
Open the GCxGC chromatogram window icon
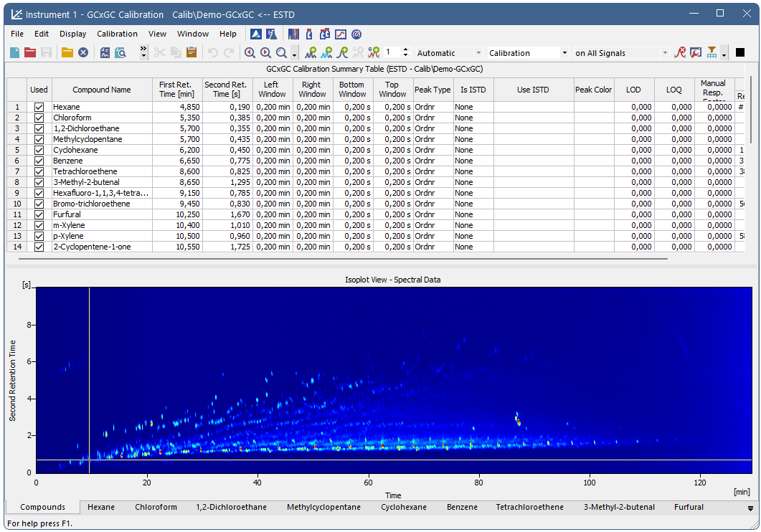pyautogui.click(x=293, y=34)
